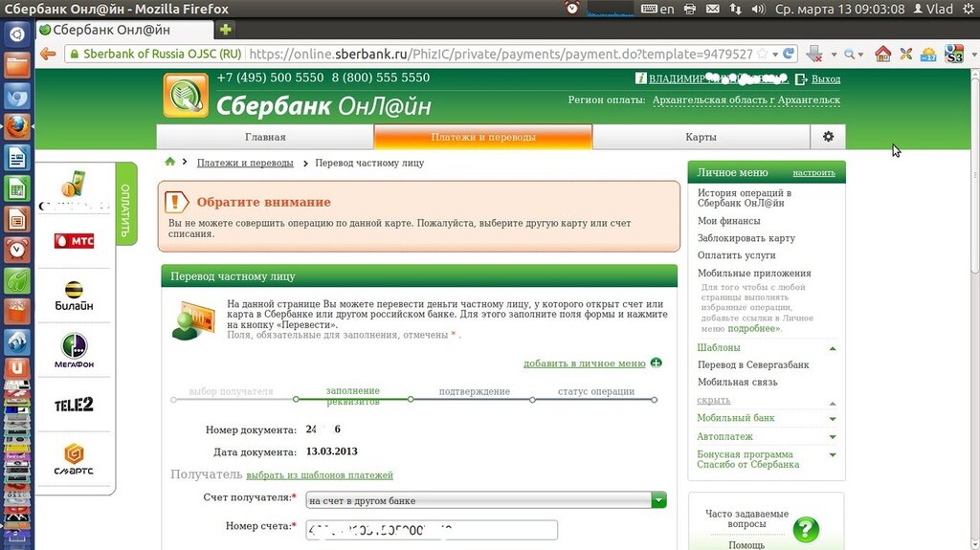
Task: Click the collapse arrow beside скрыть
Action: click(833, 403)
